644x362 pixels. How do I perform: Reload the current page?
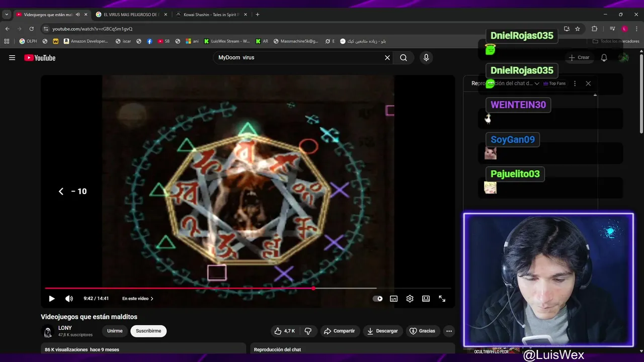pos(31,29)
